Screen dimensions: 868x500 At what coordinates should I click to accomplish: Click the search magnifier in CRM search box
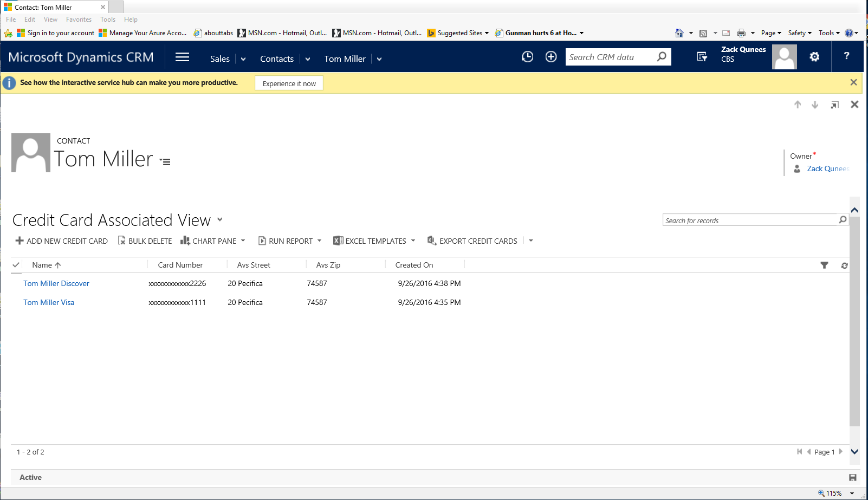click(662, 57)
